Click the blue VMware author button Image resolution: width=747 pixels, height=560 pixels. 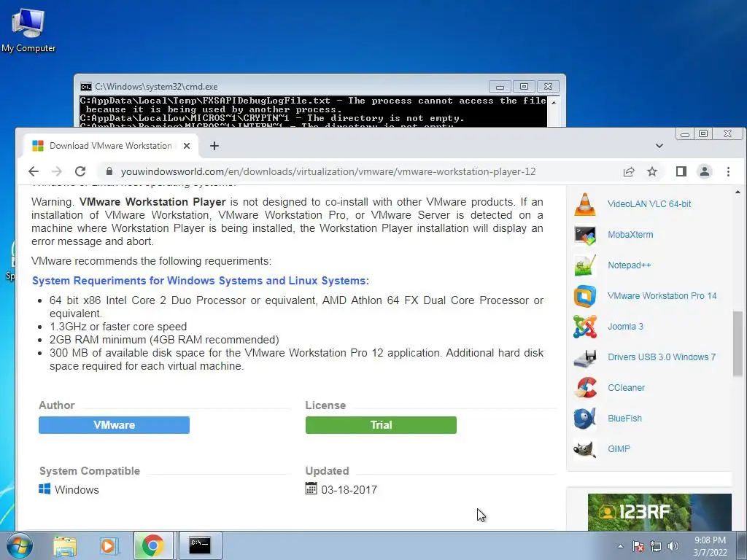click(114, 425)
